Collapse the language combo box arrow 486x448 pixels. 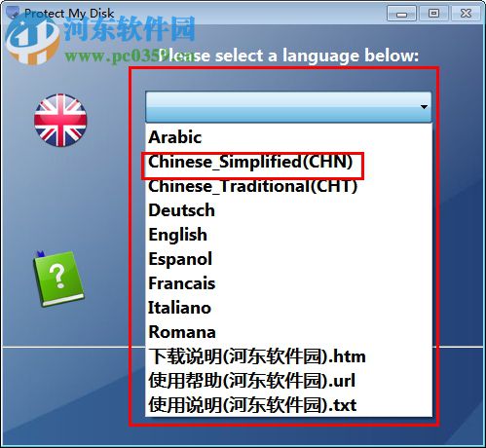click(x=424, y=107)
